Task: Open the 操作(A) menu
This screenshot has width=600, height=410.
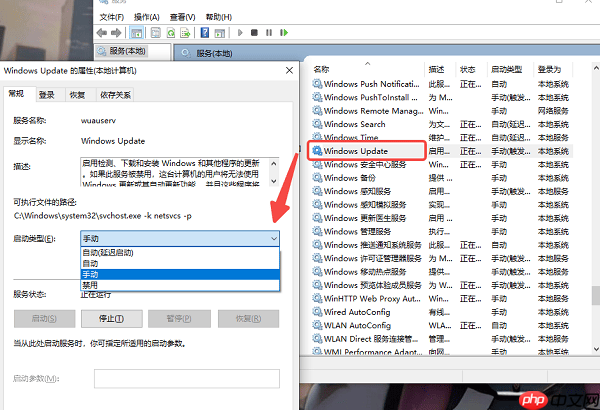Action: [147, 17]
